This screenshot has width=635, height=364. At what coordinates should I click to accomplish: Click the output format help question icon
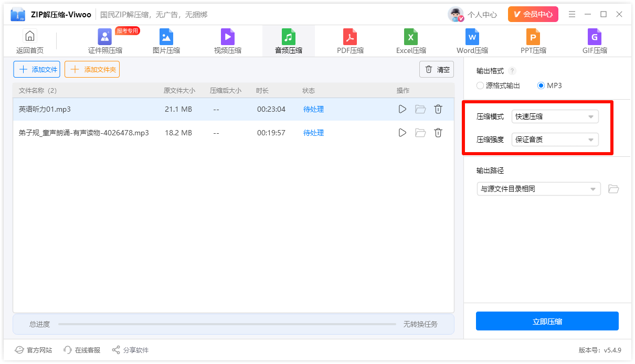coord(512,71)
